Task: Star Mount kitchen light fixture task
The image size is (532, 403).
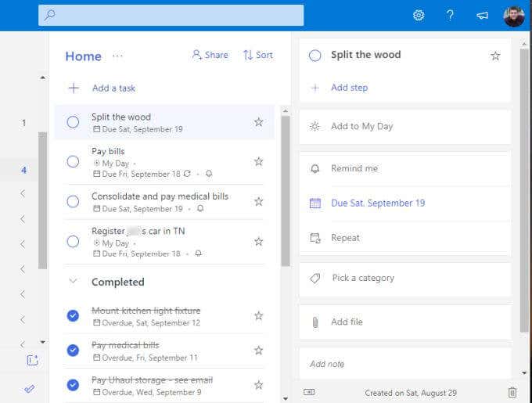Action: coord(258,315)
